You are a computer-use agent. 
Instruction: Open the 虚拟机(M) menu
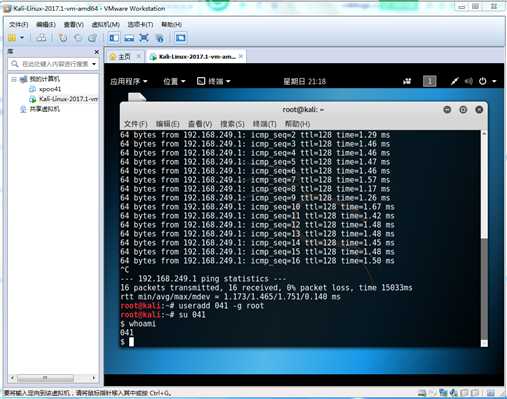pos(106,24)
